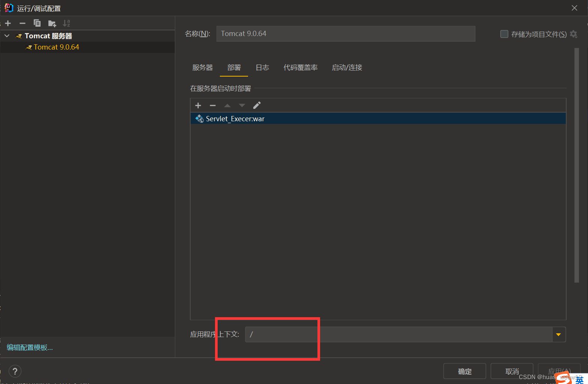Select the Tomcat 服务器 group
588x384 pixels.
coord(87,36)
